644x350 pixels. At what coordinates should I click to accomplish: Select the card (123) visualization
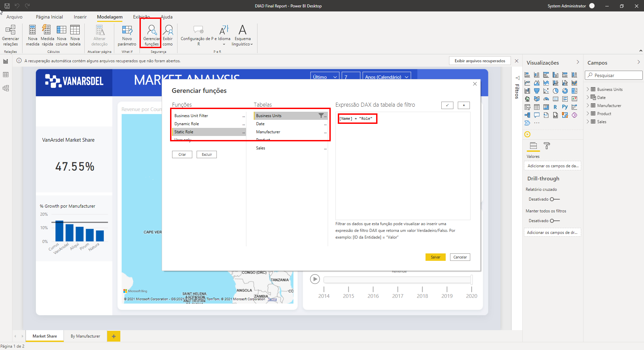[x=556, y=99]
